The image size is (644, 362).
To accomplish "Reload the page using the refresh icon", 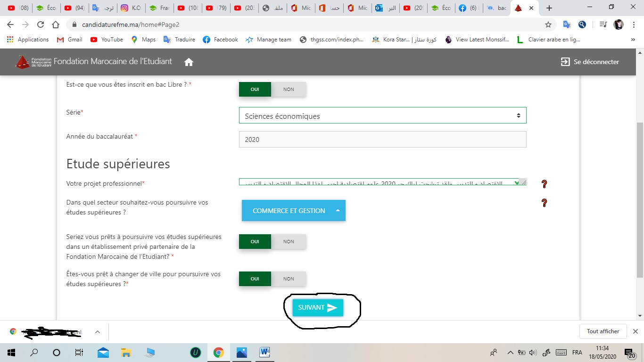I will coord(41,25).
